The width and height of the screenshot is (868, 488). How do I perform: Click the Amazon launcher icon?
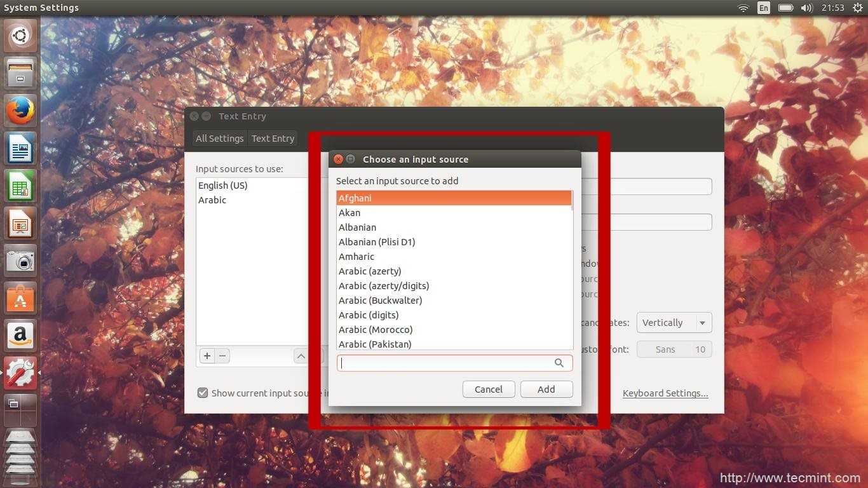point(20,335)
